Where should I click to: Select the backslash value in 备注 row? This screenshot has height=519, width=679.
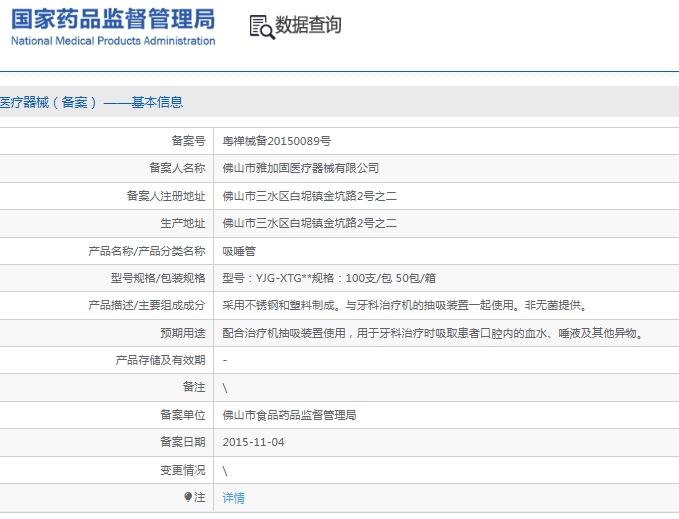pos(225,388)
